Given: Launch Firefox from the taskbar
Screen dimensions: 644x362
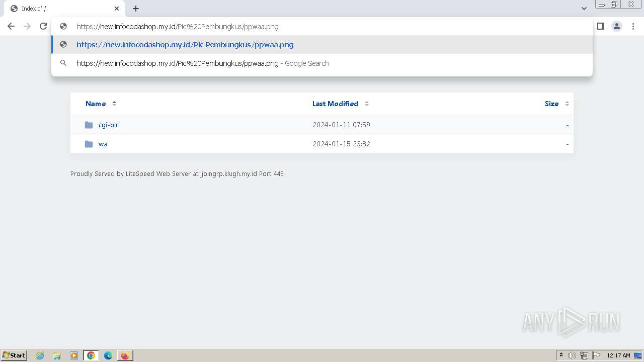Looking at the screenshot, I should (x=125, y=355).
